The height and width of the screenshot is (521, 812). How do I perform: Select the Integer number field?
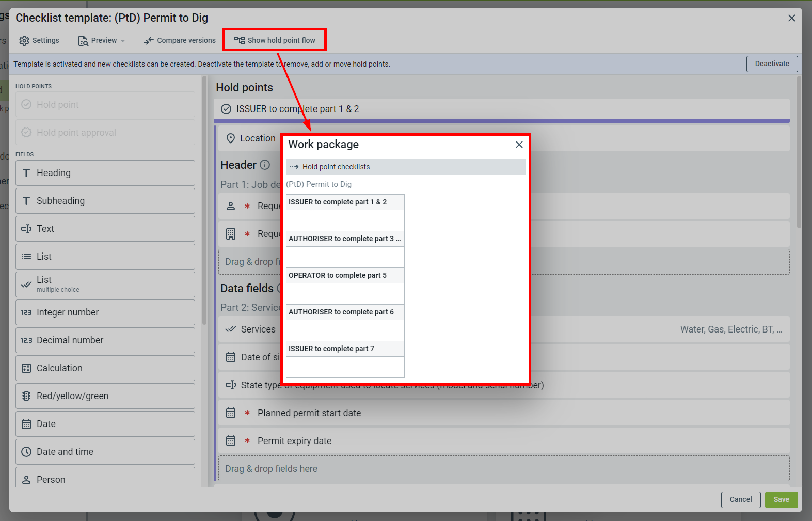(x=105, y=312)
